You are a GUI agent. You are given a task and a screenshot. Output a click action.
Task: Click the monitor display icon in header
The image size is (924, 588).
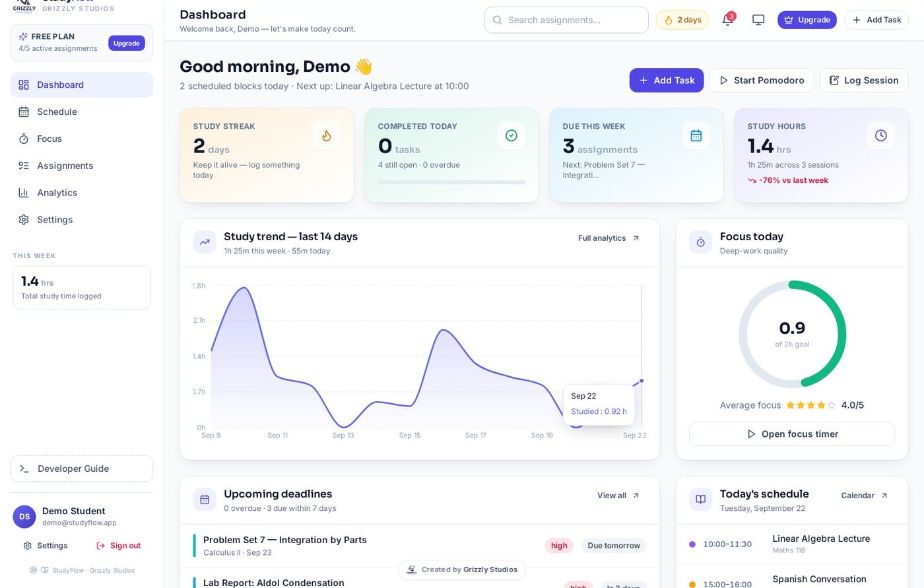758,20
